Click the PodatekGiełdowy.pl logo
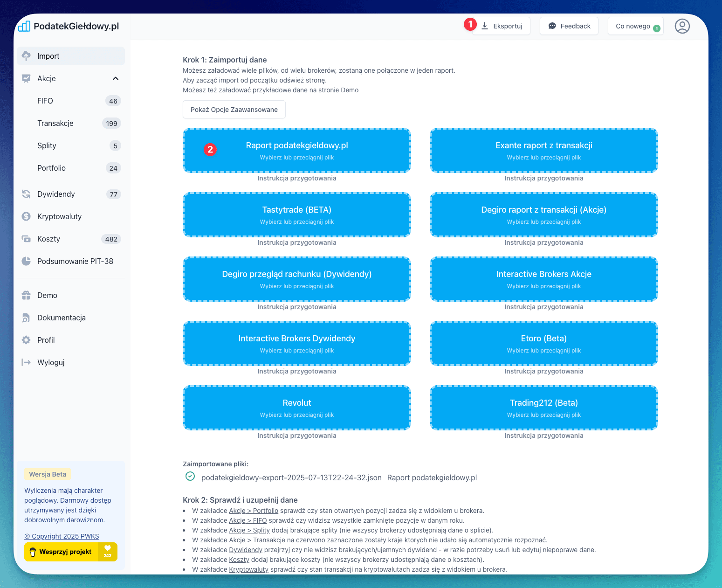 pos(69,26)
